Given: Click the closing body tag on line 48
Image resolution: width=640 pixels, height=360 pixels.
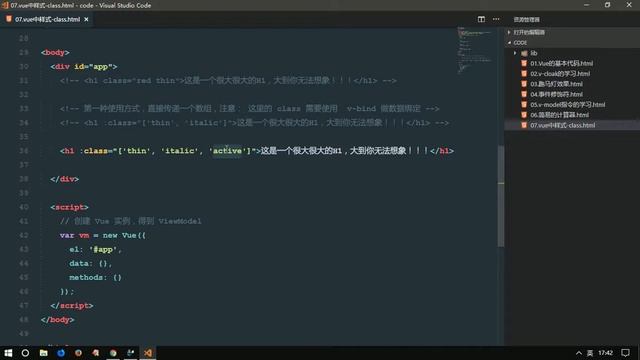Looking at the screenshot, I should pyautogui.click(x=58, y=320).
